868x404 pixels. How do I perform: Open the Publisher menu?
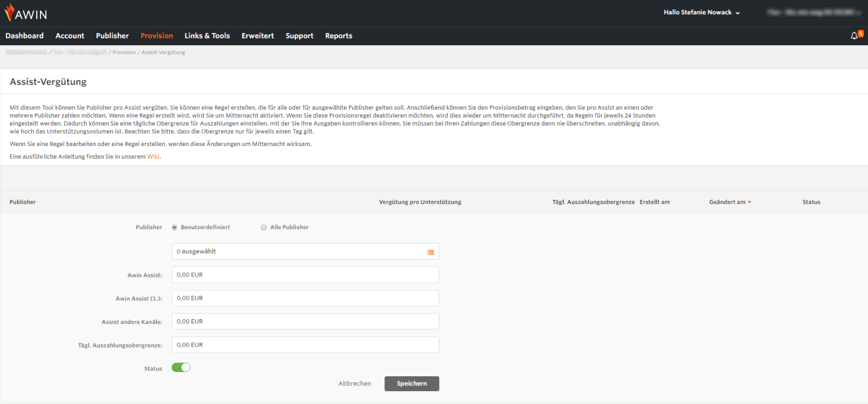[112, 36]
